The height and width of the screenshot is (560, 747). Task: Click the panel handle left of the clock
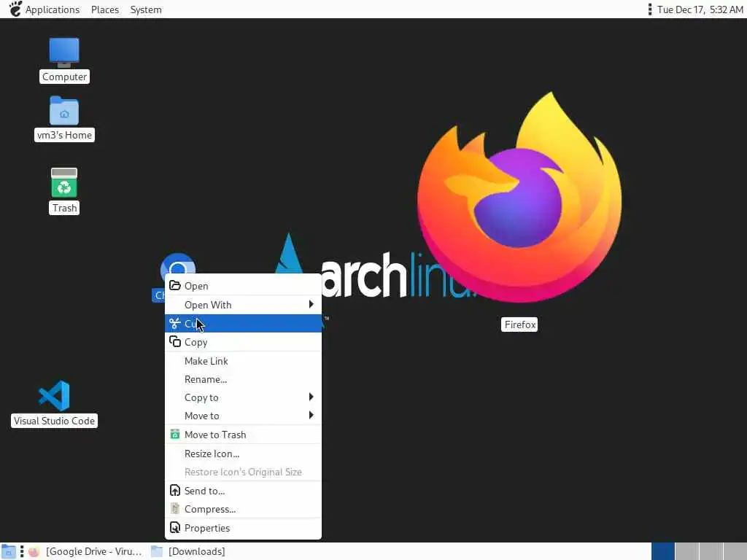[650, 9]
